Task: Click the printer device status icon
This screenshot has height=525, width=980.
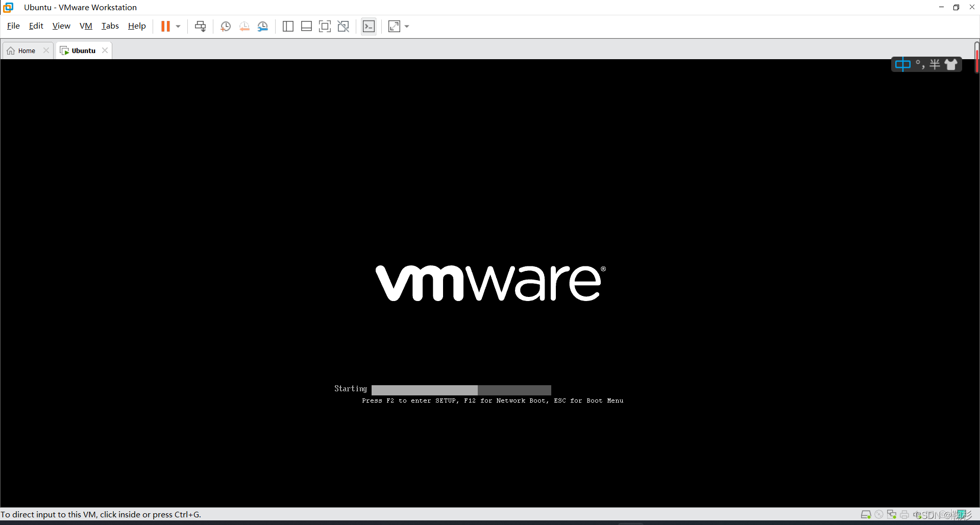Action: tap(904, 515)
